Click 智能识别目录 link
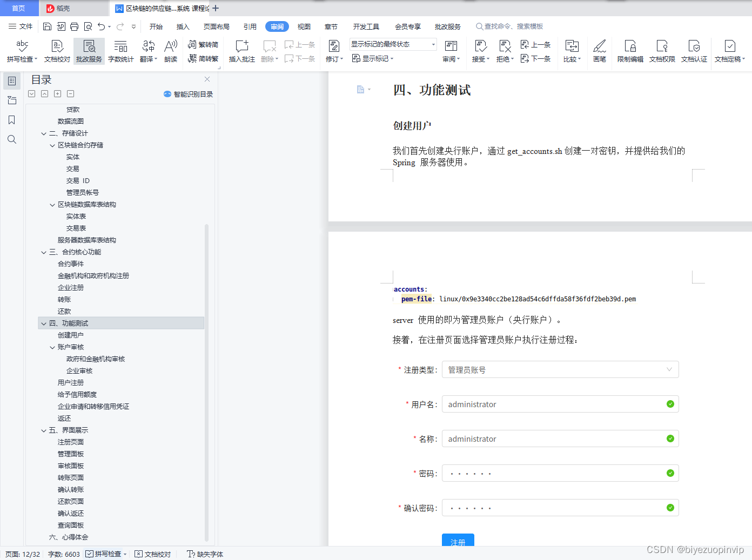Screen dimensions: 752x560 pyautogui.click(x=189, y=94)
